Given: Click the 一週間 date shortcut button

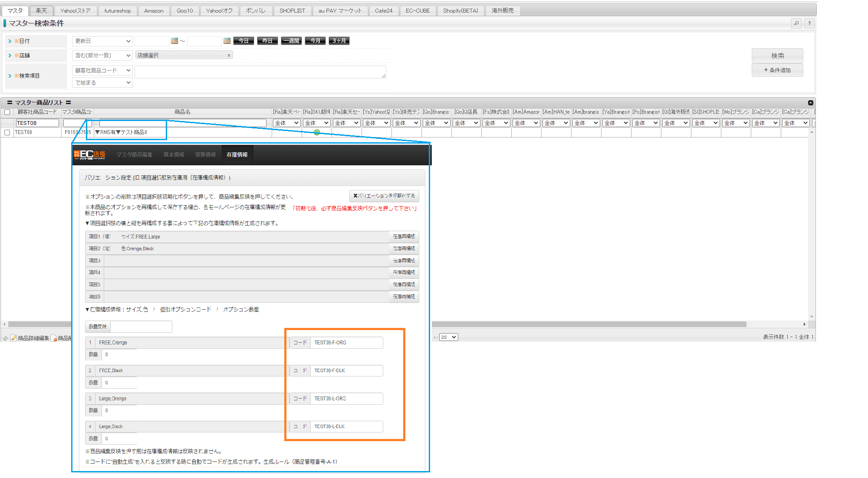Looking at the screenshot, I should [291, 41].
